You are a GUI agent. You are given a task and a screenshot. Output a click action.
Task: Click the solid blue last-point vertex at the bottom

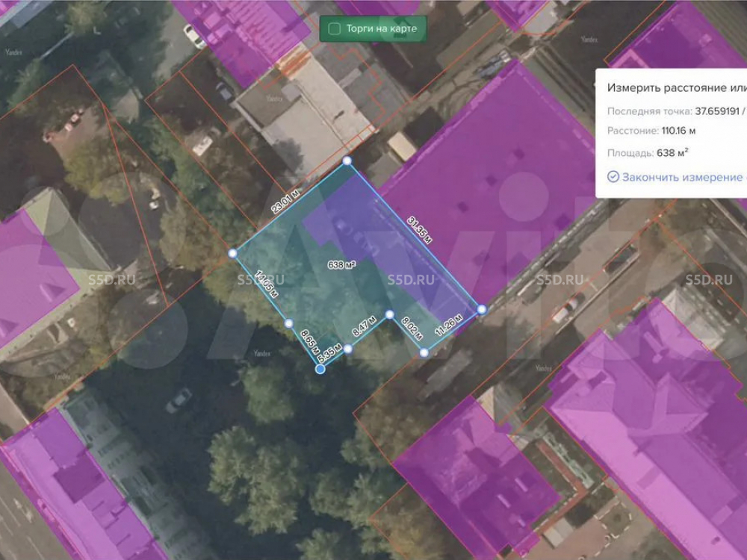(320, 370)
